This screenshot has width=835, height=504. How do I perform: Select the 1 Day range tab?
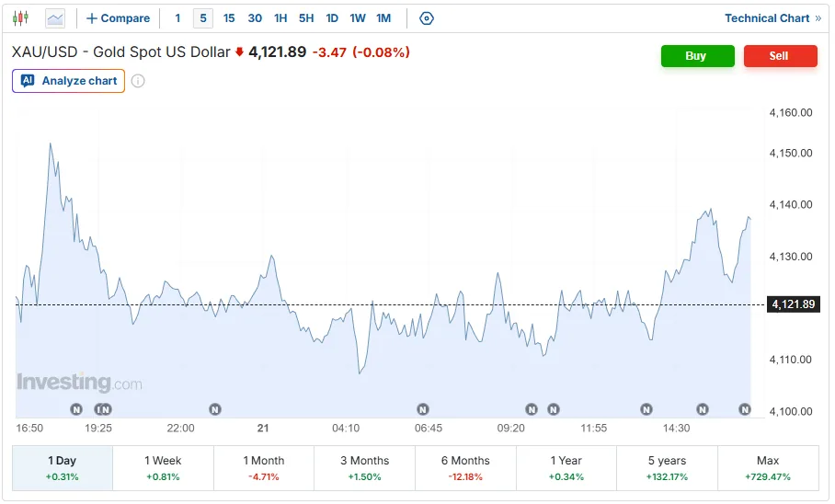(63, 468)
